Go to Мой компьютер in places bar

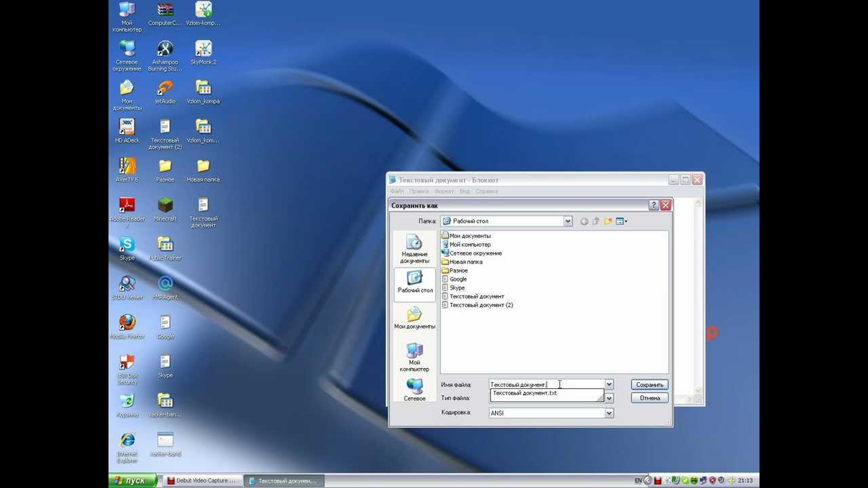click(x=414, y=357)
